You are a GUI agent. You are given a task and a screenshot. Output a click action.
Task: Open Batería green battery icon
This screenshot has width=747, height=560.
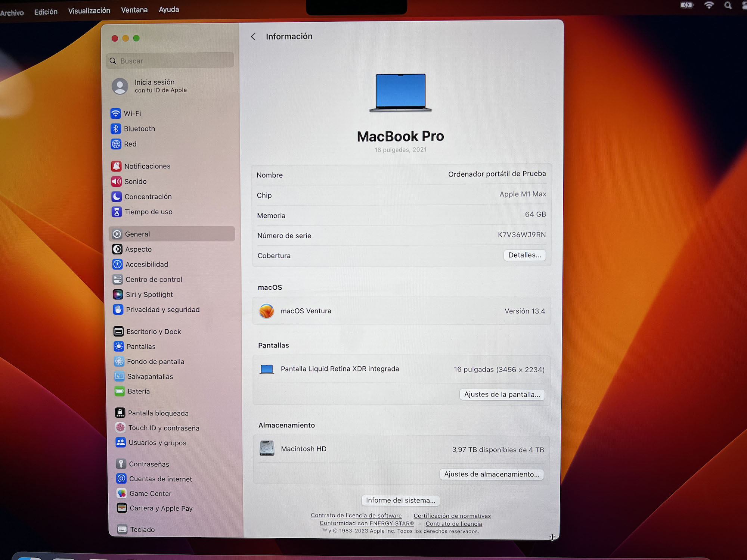[x=120, y=391]
